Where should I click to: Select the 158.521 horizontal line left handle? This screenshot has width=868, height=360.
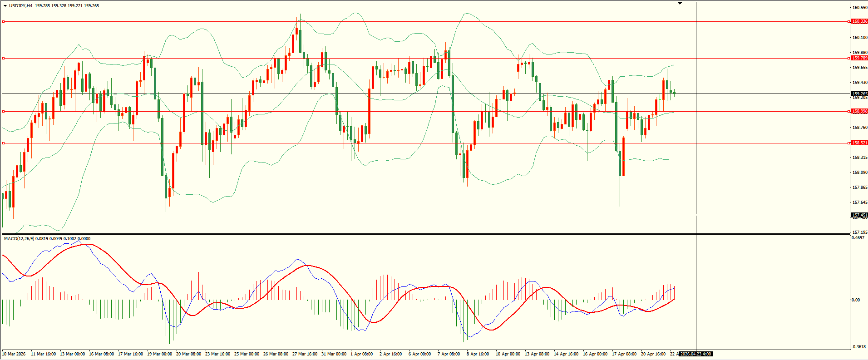tap(4, 143)
